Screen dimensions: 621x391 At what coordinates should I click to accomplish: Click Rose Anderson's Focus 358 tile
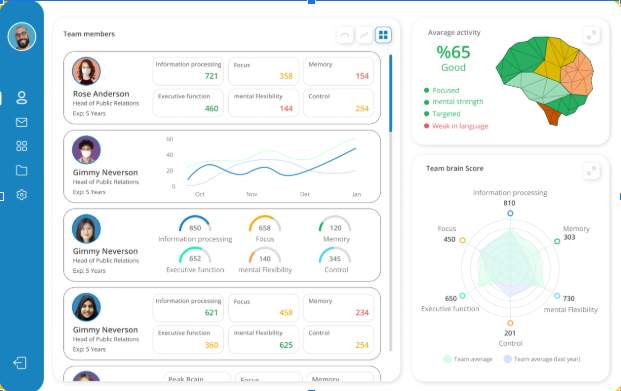tap(263, 71)
